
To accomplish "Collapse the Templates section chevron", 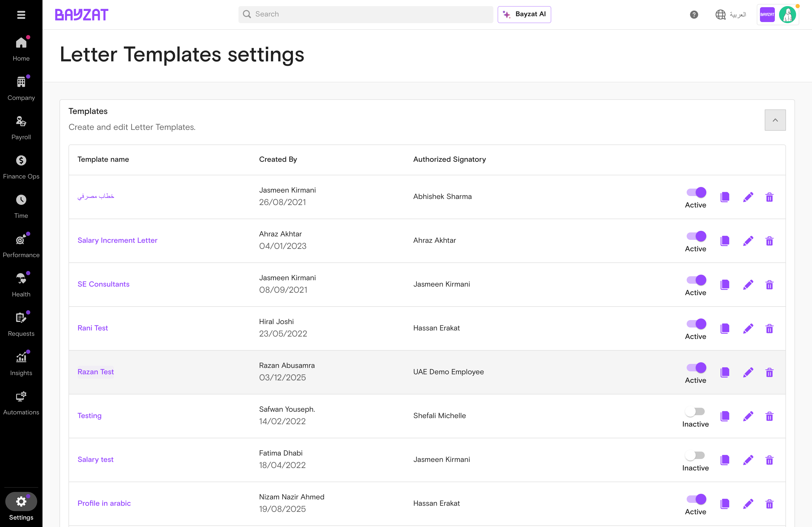I will pos(775,120).
